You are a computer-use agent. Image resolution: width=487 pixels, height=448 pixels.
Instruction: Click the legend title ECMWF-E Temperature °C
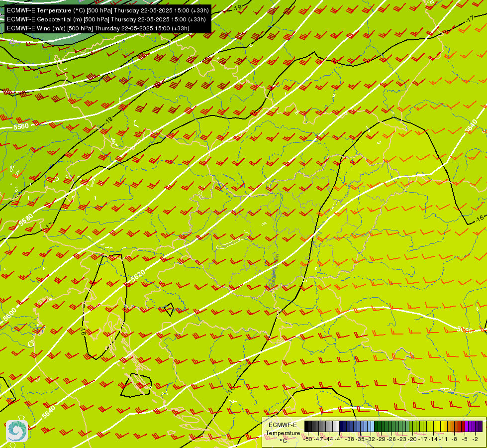tap(283, 433)
